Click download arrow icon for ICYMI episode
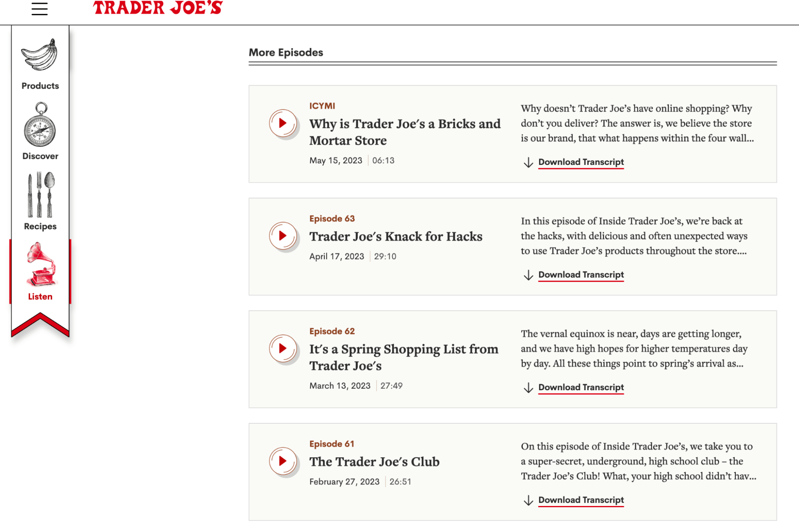 point(528,163)
